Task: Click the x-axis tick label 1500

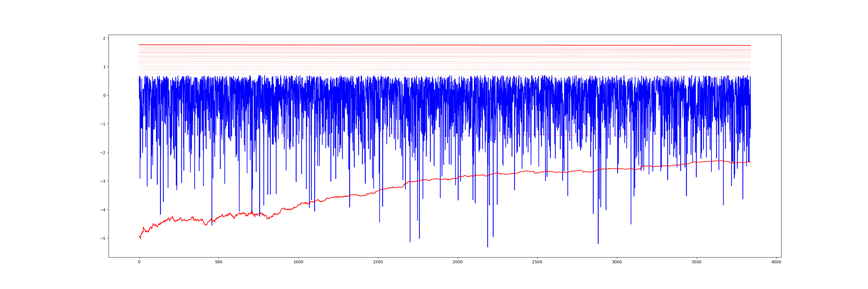Action: pos(378,262)
